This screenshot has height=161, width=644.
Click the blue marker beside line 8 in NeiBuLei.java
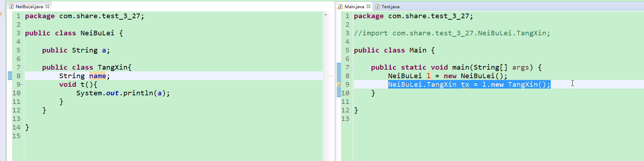coord(10,76)
